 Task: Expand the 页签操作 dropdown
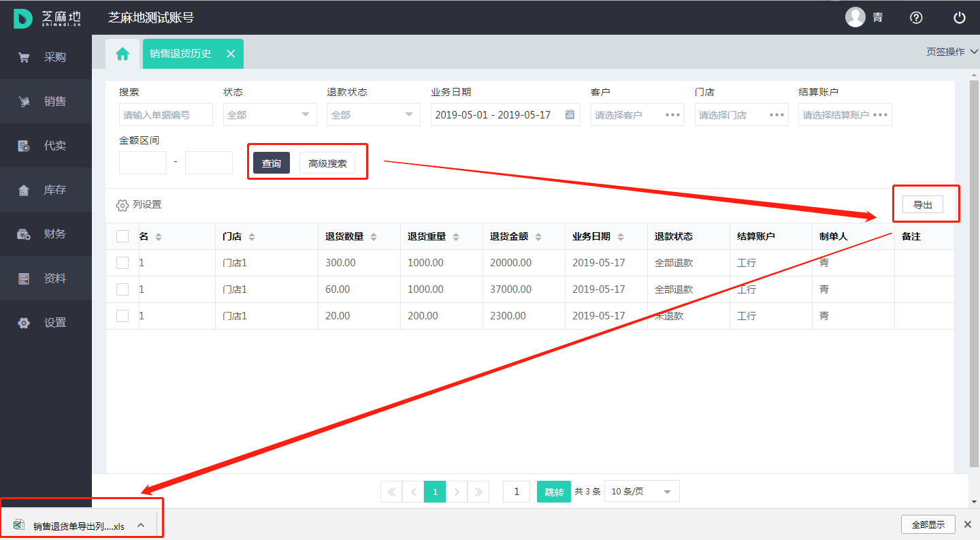[952, 52]
